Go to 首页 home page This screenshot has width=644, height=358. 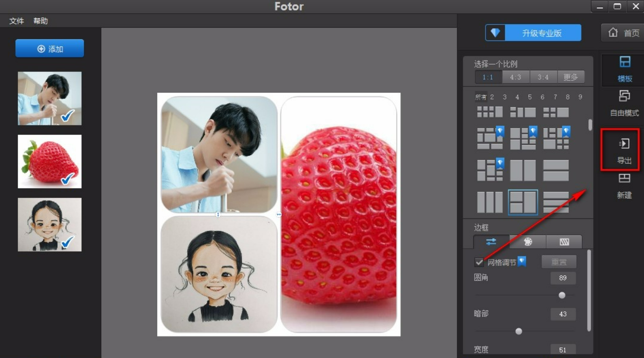(623, 33)
